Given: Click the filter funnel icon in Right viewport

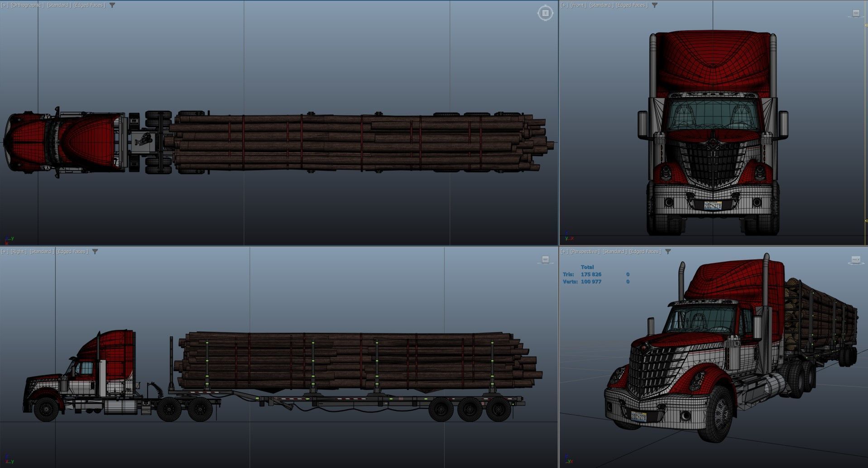Looking at the screenshot, I should pos(95,252).
